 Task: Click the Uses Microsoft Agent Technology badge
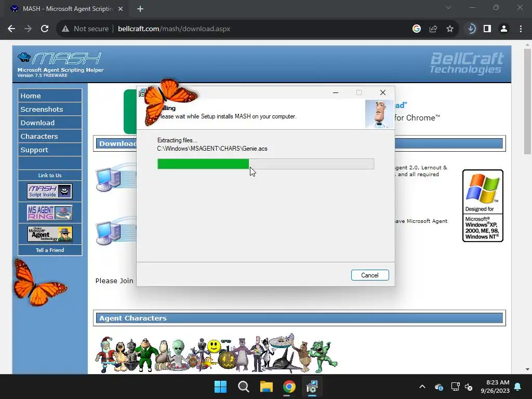point(50,234)
